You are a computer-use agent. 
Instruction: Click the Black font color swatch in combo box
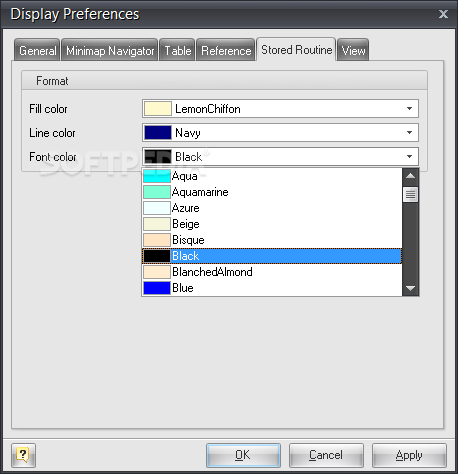158,157
